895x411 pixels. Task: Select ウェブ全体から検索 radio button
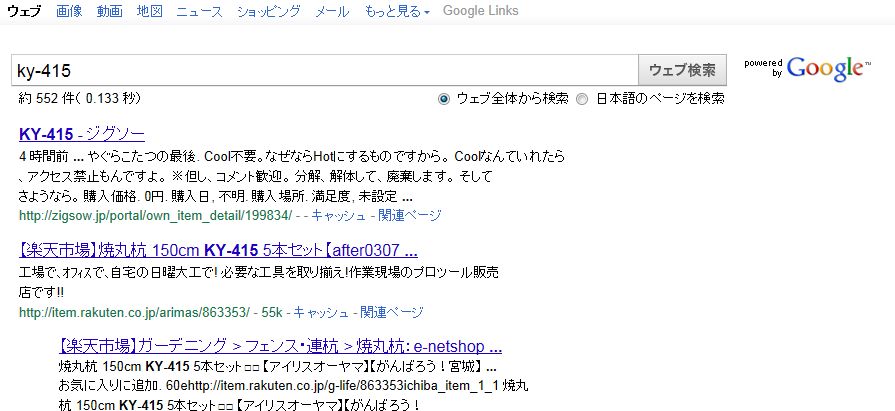[x=444, y=99]
